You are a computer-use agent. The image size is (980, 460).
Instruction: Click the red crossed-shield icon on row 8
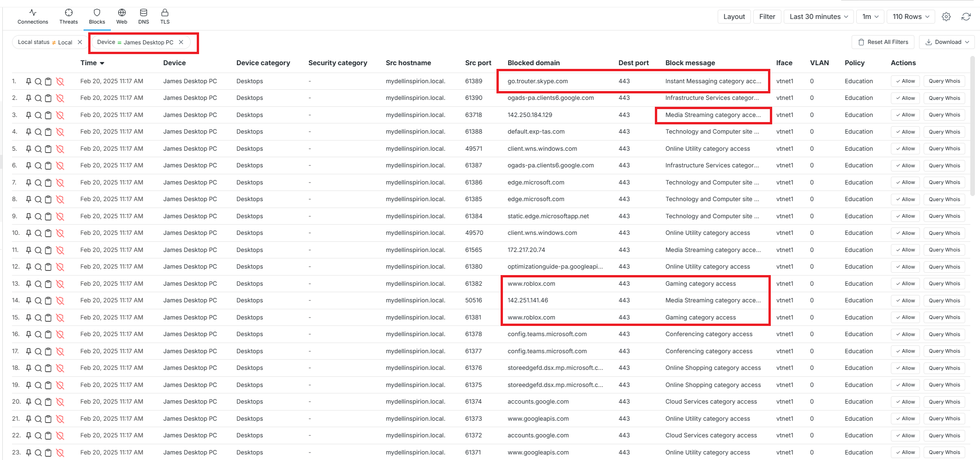tap(60, 199)
